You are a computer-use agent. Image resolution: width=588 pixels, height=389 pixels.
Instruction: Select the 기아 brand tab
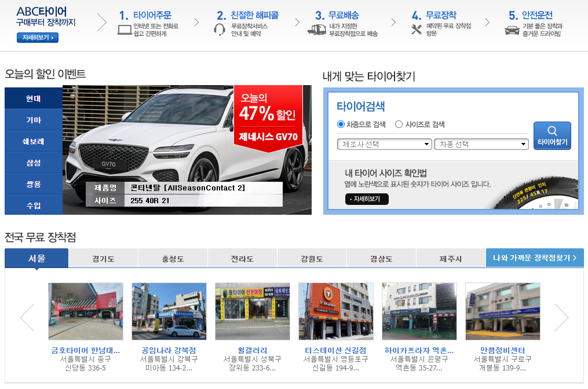(x=34, y=120)
